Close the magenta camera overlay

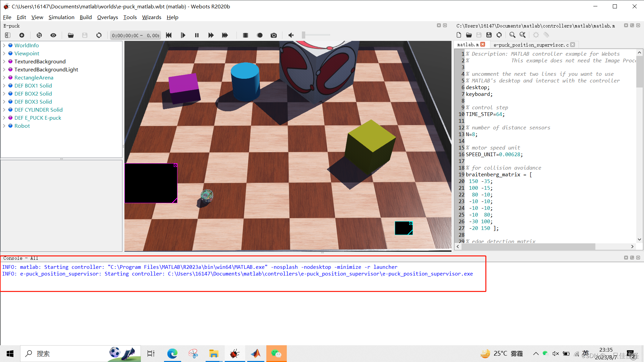[x=175, y=165]
